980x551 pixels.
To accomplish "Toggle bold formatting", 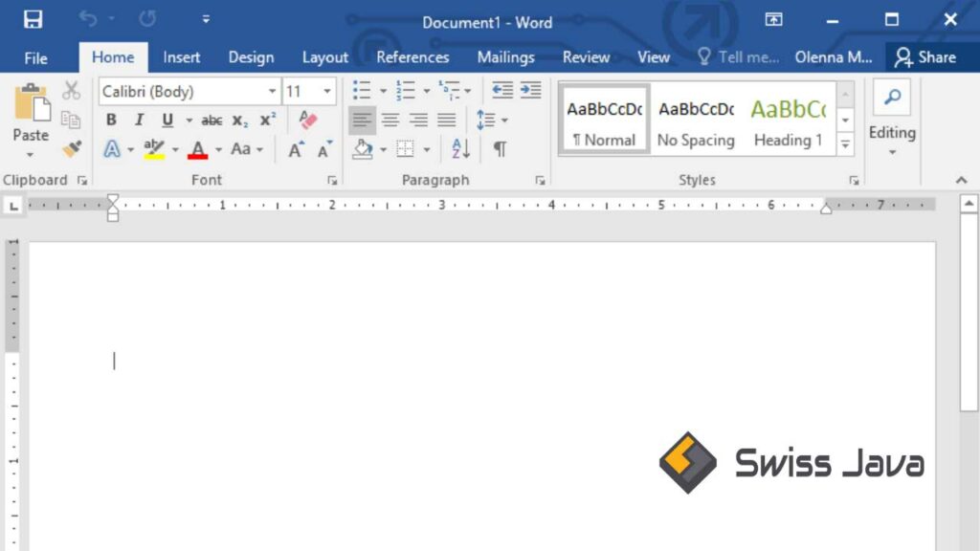I will (110, 120).
